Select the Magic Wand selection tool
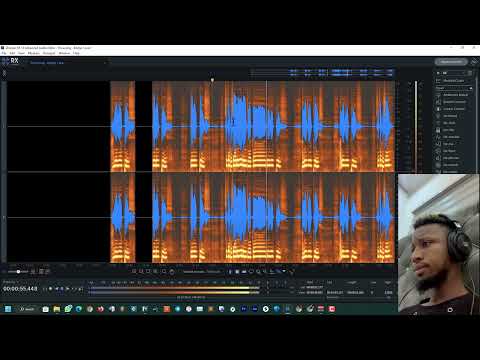This screenshot has width=480, height=360. (x=265, y=272)
